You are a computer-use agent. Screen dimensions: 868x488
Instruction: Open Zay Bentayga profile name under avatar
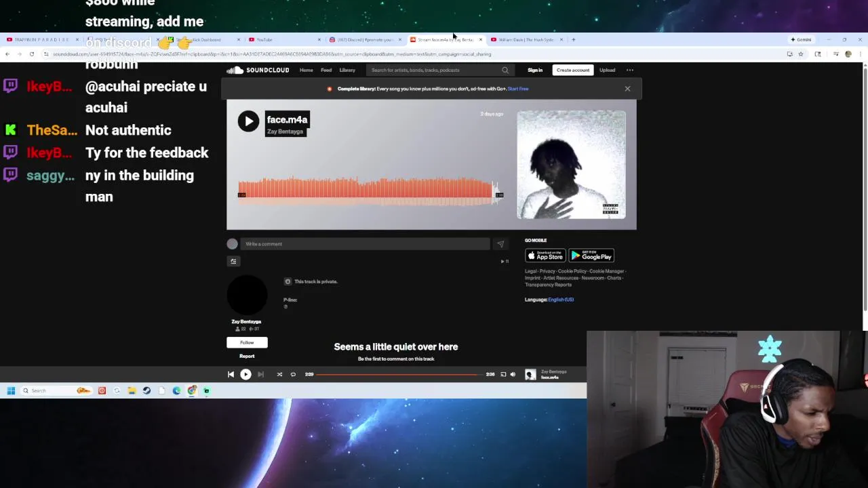tap(246, 321)
